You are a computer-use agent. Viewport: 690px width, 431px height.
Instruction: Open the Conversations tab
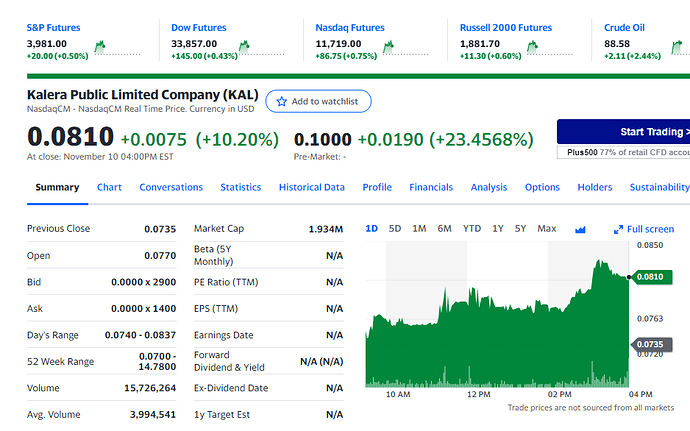tap(171, 188)
